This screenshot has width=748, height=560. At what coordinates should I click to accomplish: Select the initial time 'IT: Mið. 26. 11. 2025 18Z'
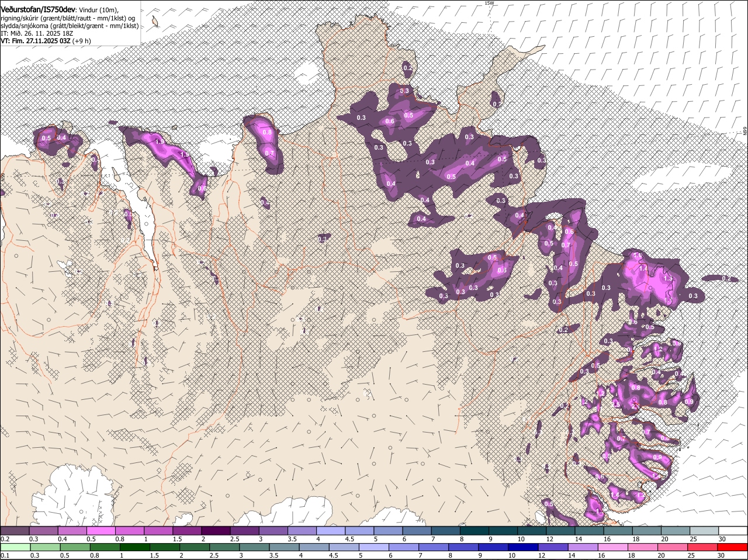(37, 33)
